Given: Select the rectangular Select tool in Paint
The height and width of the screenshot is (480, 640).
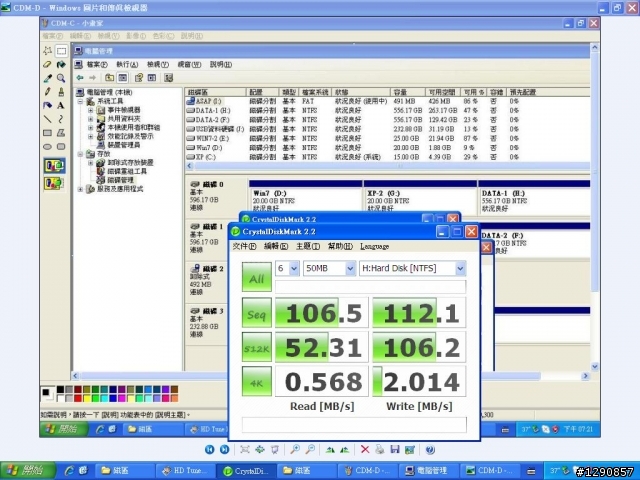Looking at the screenshot, I should (61, 51).
